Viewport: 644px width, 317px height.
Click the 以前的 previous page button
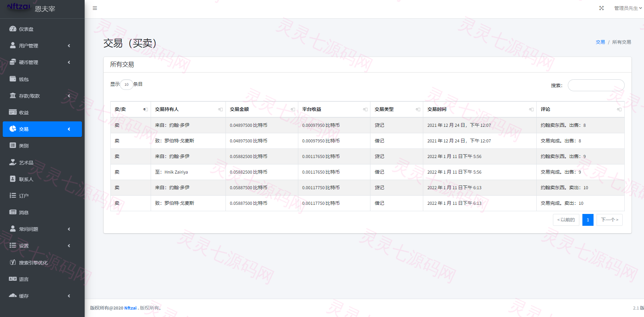pyautogui.click(x=566, y=220)
